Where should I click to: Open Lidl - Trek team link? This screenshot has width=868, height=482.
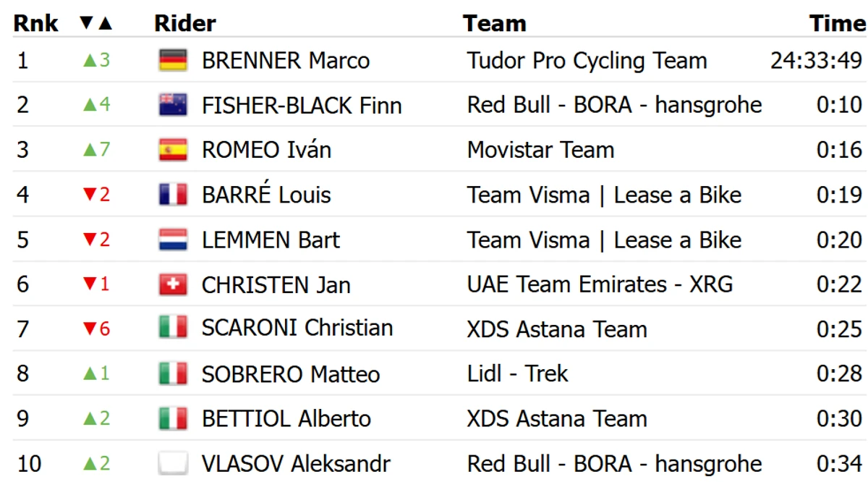pyautogui.click(x=518, y=373)
